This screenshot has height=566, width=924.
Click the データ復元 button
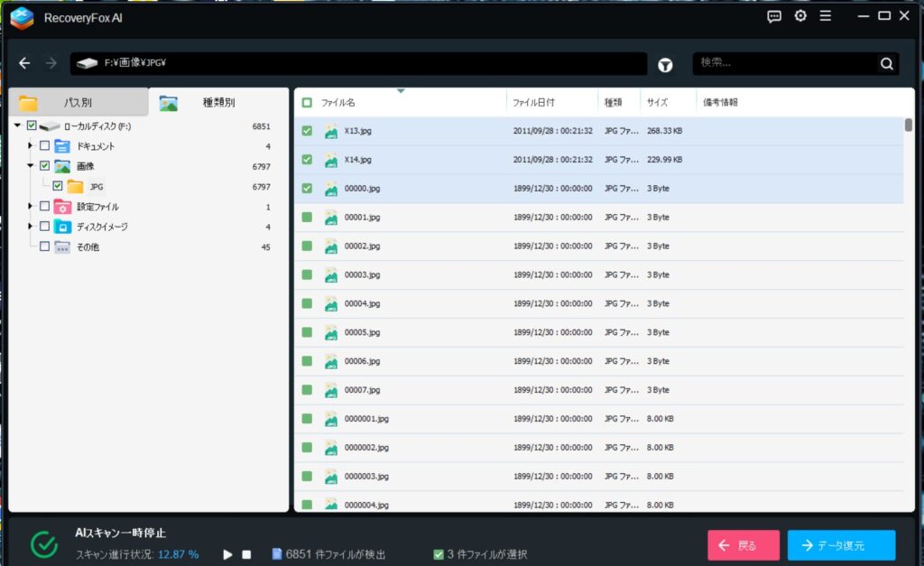tap(841, 545)
